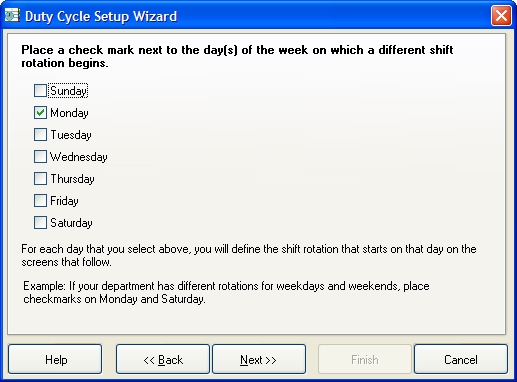Image resolution: width=517 pixels, height=382 pixels.
Task: Open Help for this wizard
Action: (x=55, y=359)
